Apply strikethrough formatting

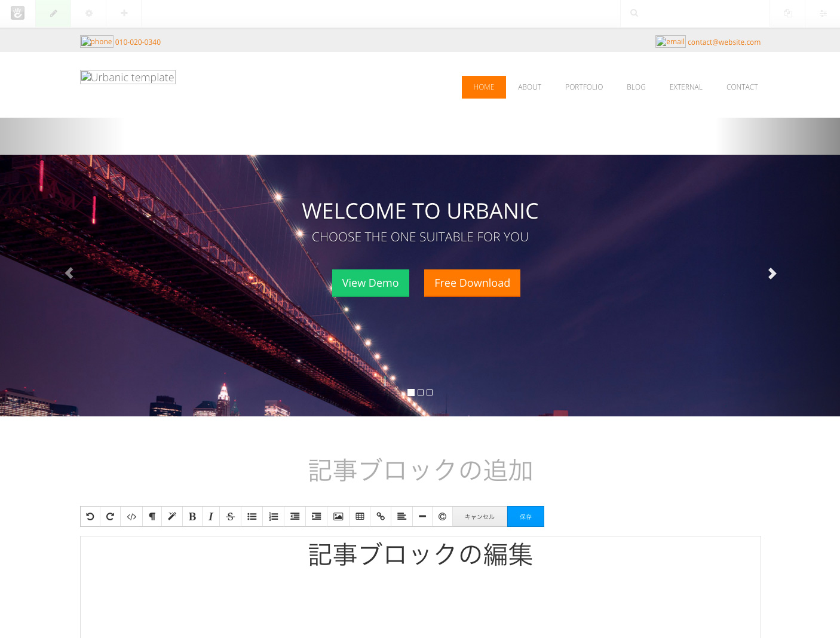click(x=230, y=517)
